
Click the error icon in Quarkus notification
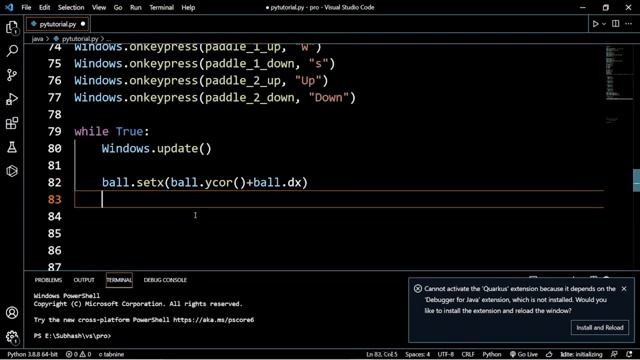[x=418, y=289]
